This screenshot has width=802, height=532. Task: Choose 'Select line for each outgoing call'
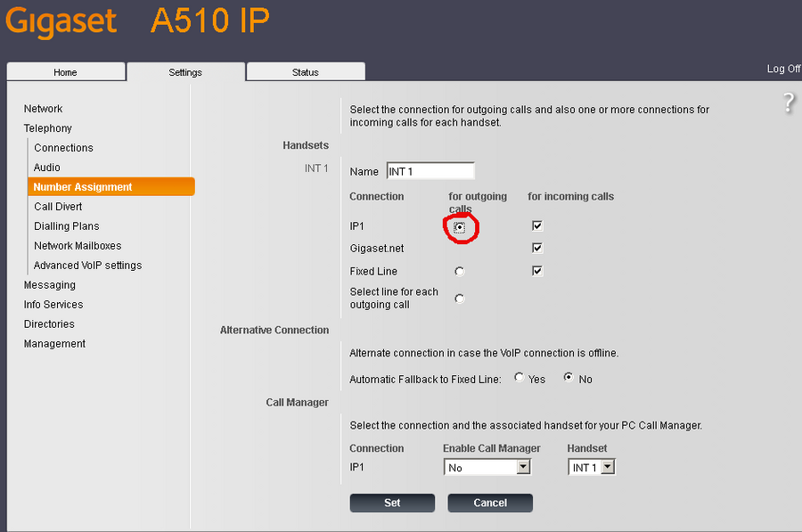click(459, 299)
